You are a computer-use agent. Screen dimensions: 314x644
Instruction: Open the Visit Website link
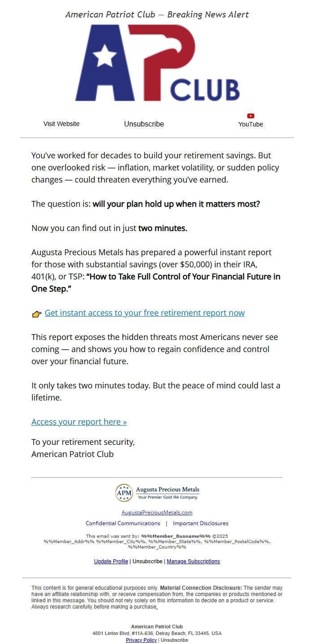(x=61, y=124)
